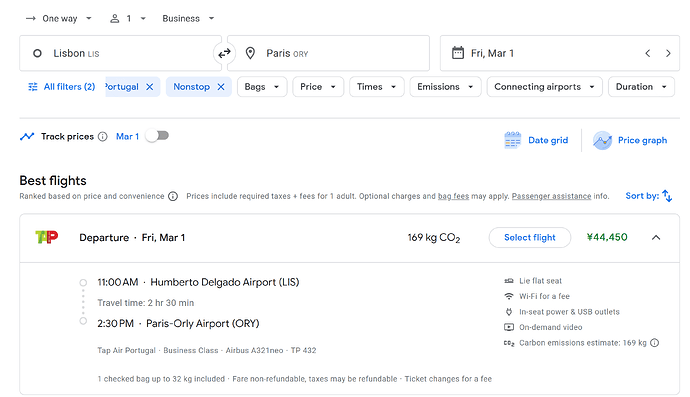Open info icon next to ranking explanation

173,196
